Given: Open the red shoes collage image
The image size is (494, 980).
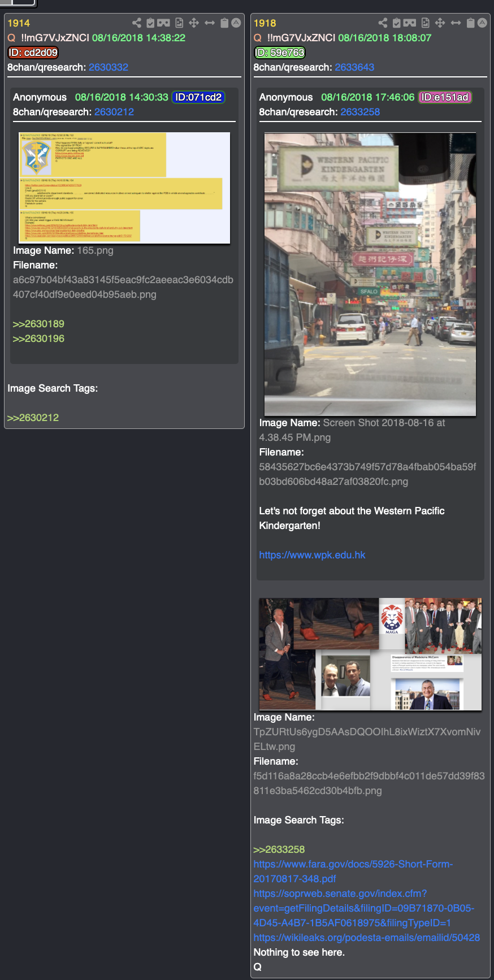Looking at the screenshot, I should (x=370, y=654).
